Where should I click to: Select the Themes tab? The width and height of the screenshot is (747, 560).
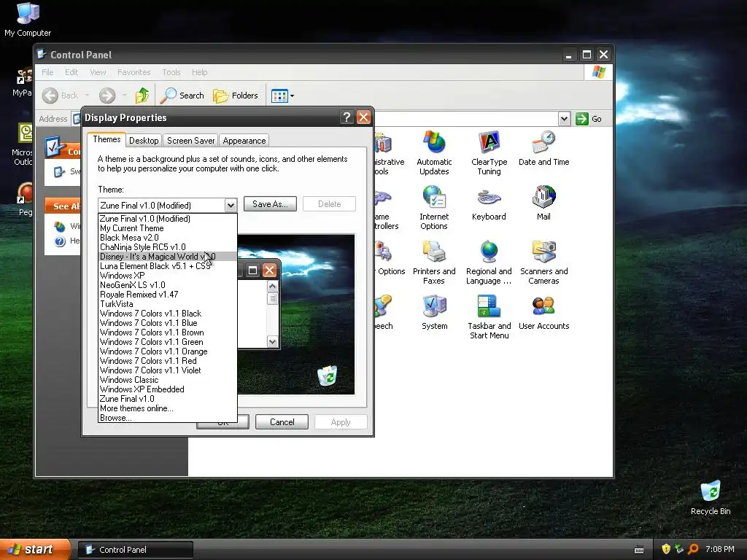[x=107, y=139]
